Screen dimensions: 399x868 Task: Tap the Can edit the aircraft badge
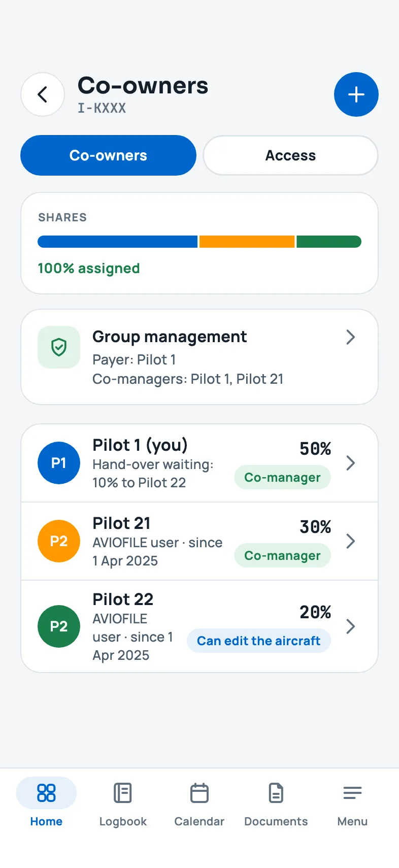pyautogui.click(x=259, y=641)
